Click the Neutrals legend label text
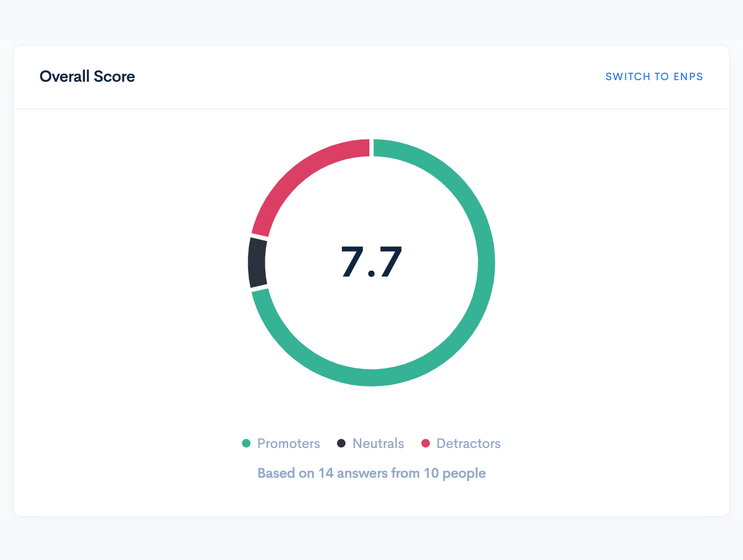 pyautogui.click(x=378, y=443)
